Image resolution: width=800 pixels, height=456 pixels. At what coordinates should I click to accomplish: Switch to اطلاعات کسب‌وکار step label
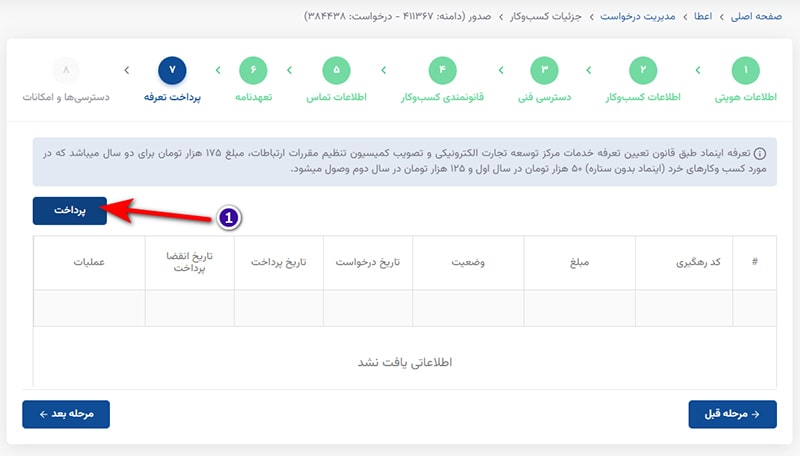click(643, 97)
